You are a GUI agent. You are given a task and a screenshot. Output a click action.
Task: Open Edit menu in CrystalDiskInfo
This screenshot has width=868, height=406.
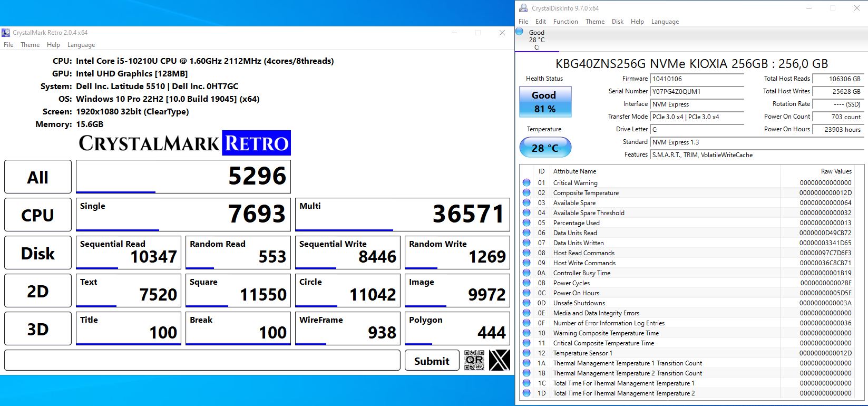click(x=541, y=22)
